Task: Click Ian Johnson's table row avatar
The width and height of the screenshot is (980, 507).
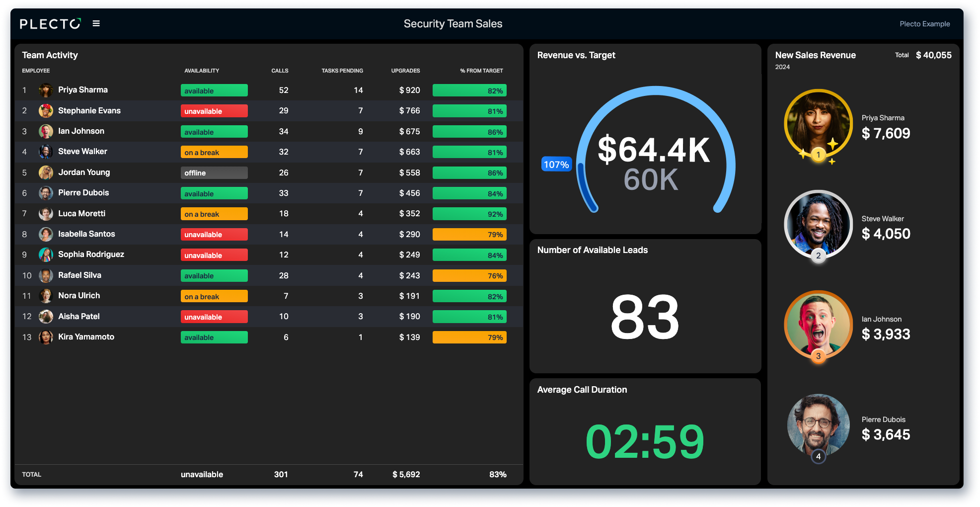Action: tap(46, 131)
